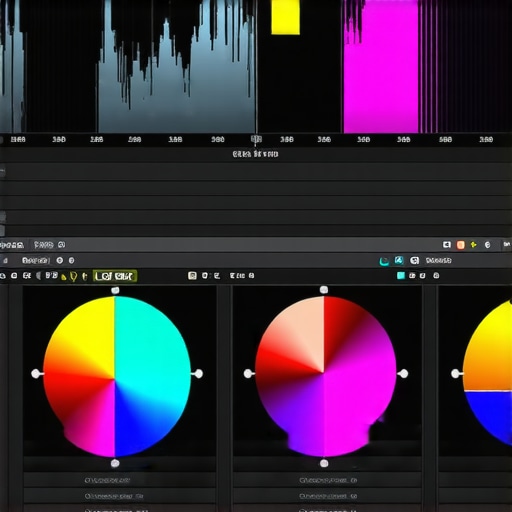Click the small icon right of the second tab label
The height and width of the screenshot is (512, 512).
coord(61,245)
